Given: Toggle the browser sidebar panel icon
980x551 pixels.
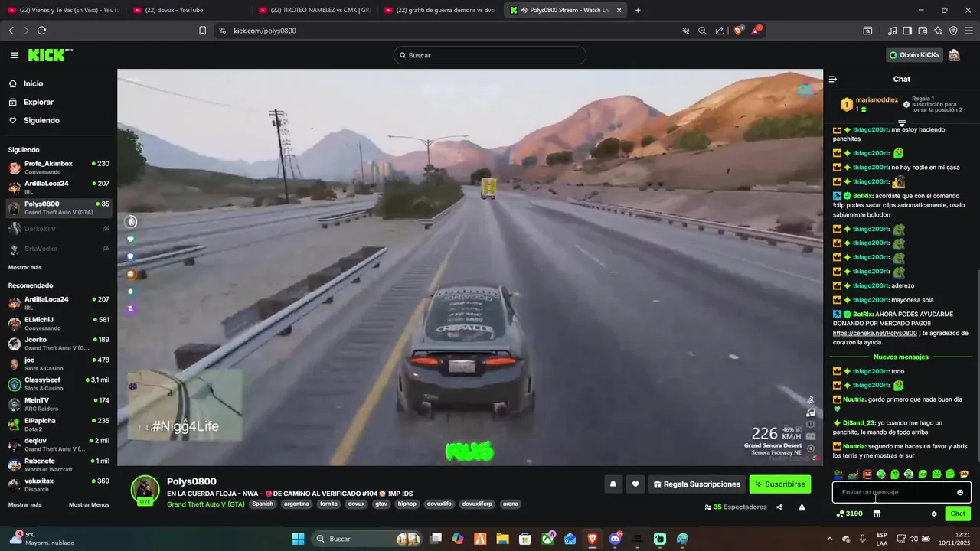Looking at the screenshot, I should coord(907,31).
